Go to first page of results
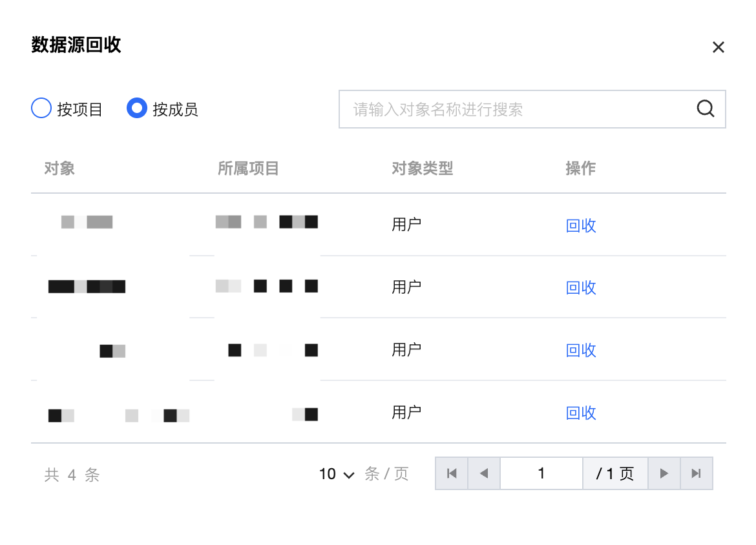The image size is (756, 545). pos(452,473)
